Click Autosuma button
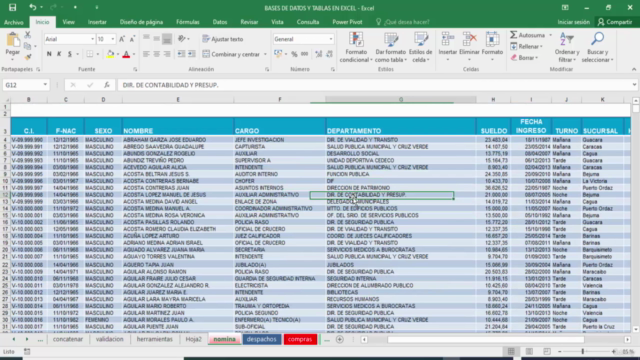The image size is (640, 360). point(528,35)
